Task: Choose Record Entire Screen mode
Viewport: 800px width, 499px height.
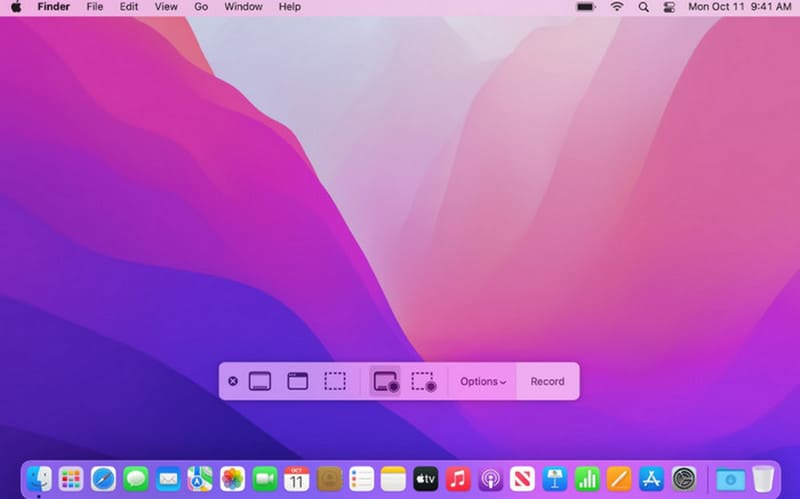Action: [385, 381]
